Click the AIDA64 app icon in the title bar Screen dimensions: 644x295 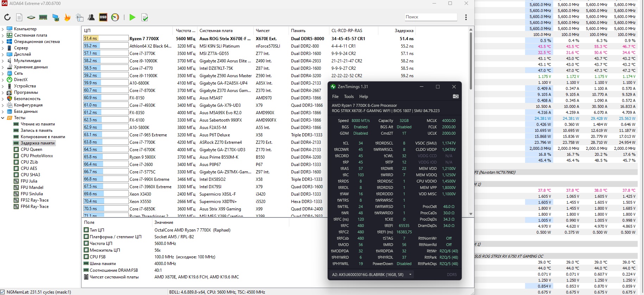coord(5,4)
